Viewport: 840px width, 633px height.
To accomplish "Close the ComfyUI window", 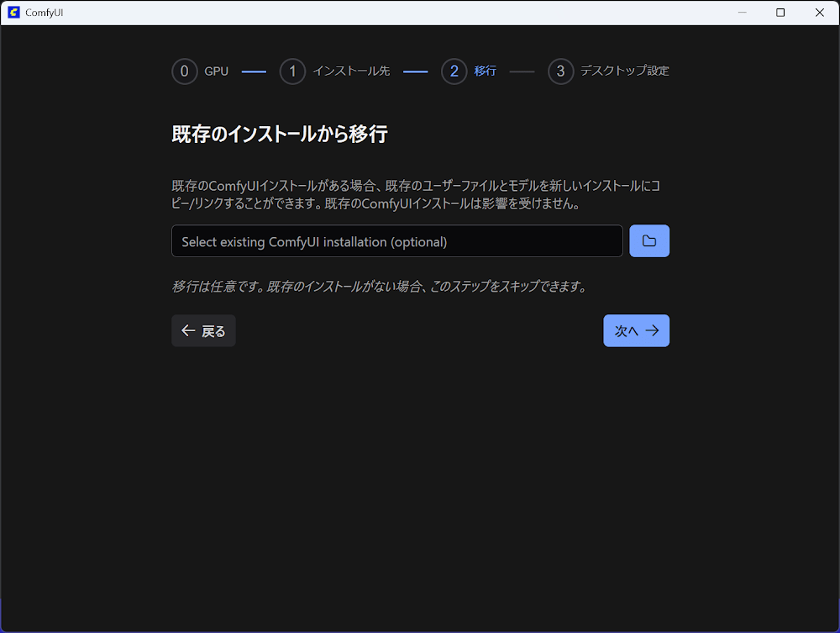I will [819, 13].
